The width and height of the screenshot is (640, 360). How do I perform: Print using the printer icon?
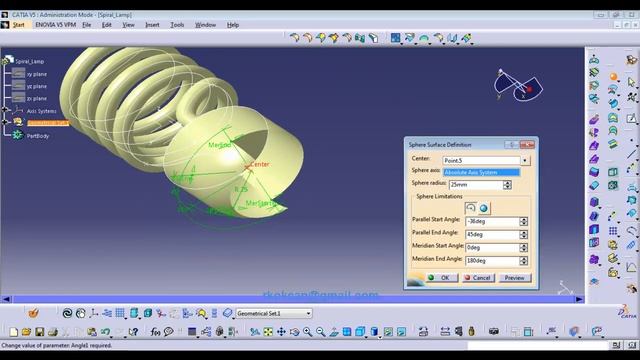pyautogui.click(x=53, y=332)
